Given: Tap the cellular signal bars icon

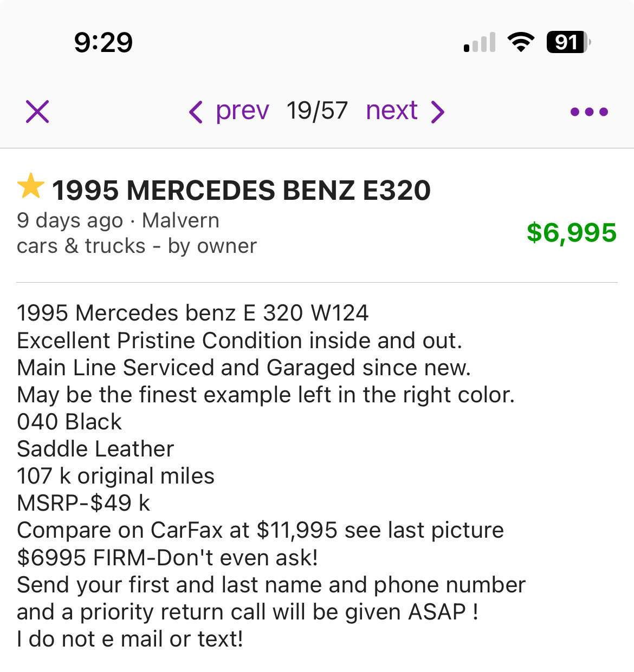Looking at the screenshot, I should point(480,42).
